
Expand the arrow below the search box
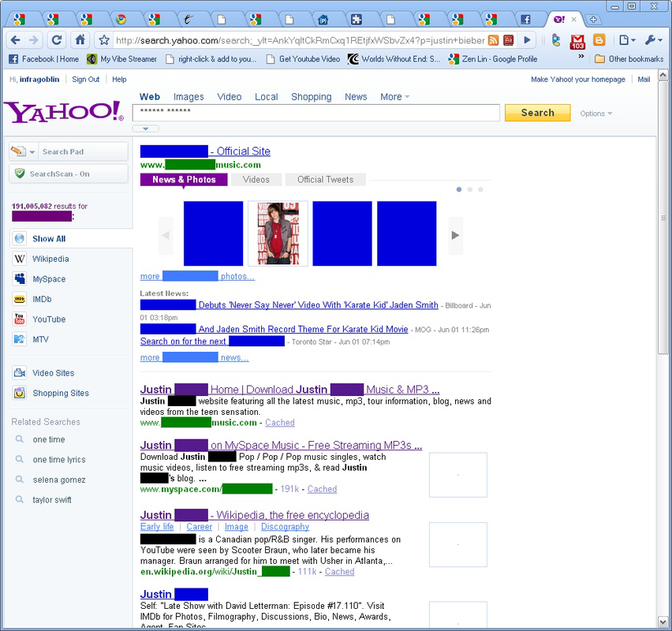146,129
